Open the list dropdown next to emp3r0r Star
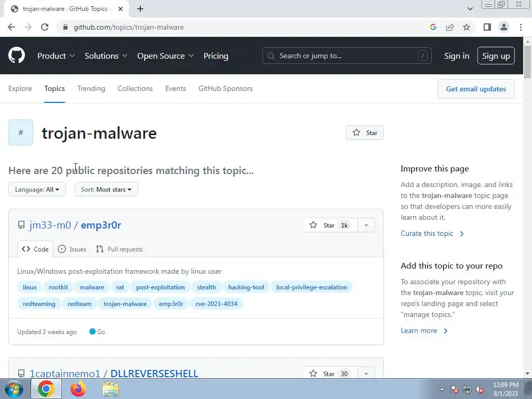 [366, 225]
